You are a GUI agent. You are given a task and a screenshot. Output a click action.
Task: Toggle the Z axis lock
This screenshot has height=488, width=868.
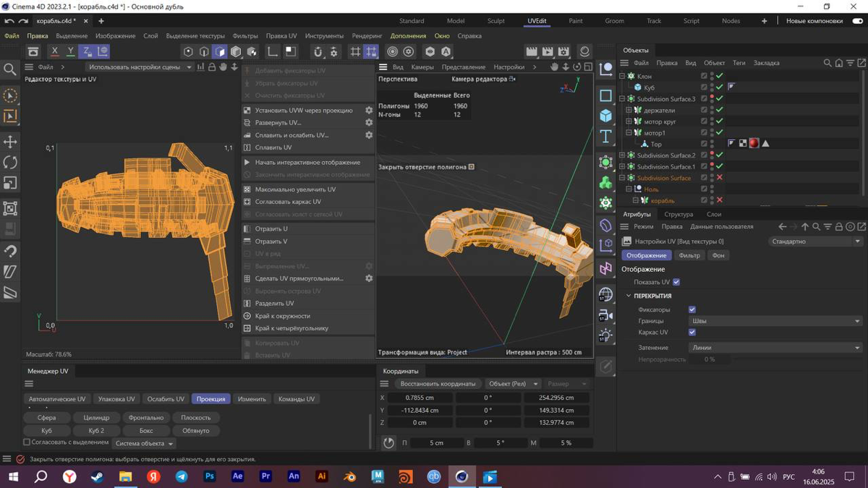coord(86,51)
